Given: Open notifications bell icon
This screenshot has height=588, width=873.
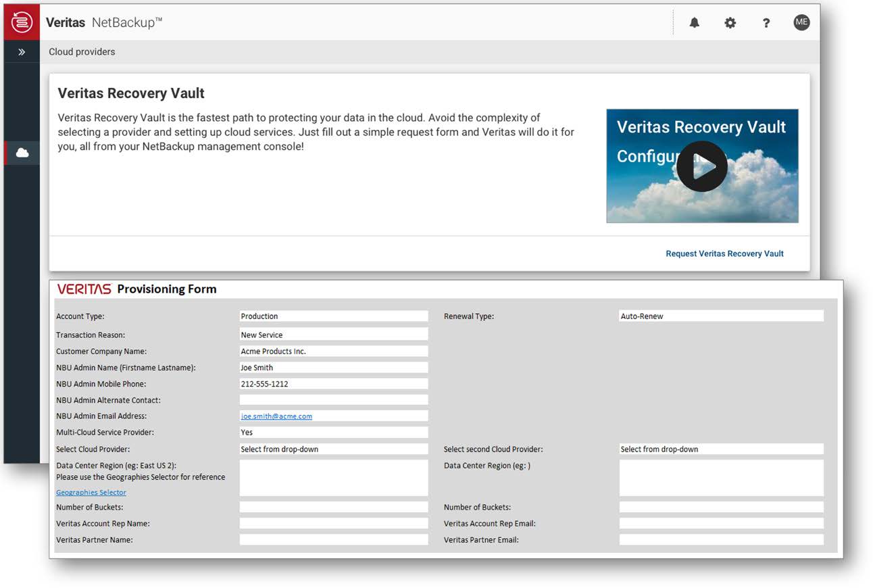Looking at the screenshot, I should [x=694, y=23].
